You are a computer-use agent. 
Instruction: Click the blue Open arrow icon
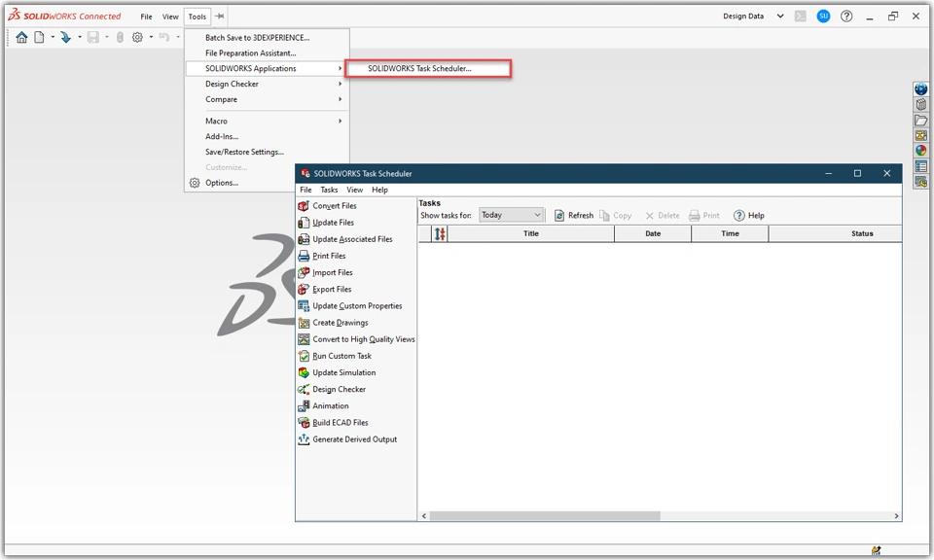65,38
